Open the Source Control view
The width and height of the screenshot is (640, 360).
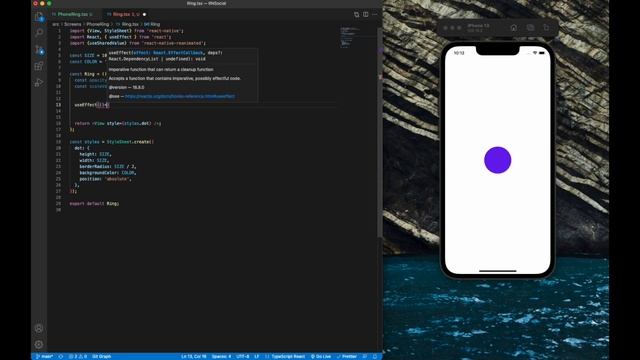(x=39, y=49)
